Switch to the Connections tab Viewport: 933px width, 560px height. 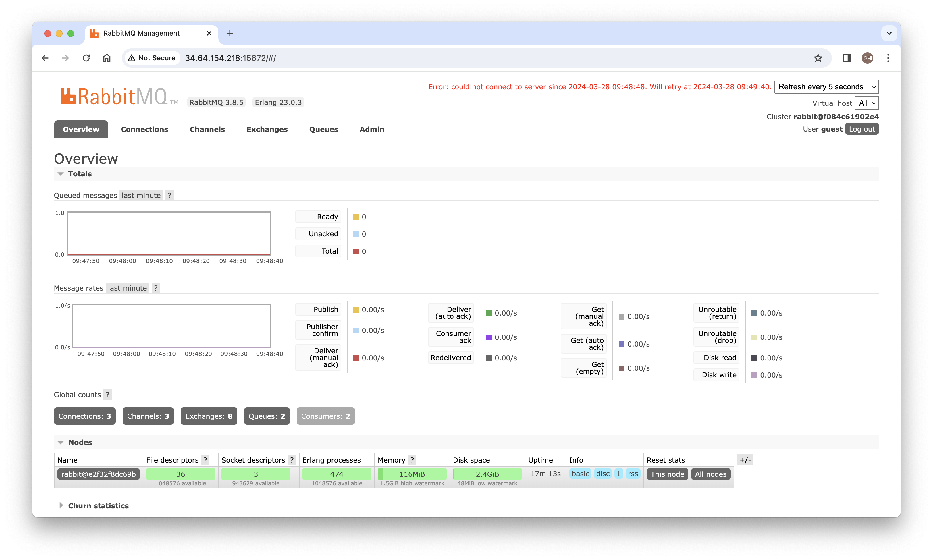click(x=144, y=129)
